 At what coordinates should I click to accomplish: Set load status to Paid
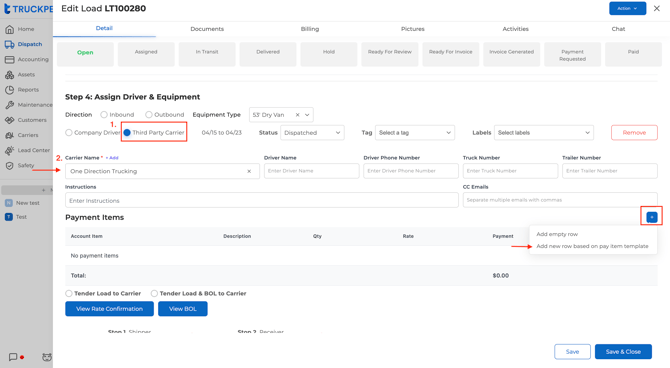(633, 54)
